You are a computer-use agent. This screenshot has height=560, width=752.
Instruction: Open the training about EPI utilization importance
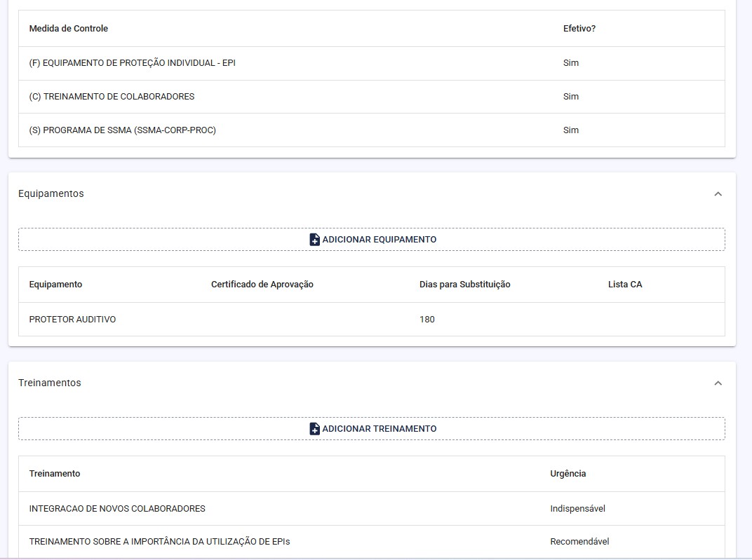pyautogui.click(x=159, y=542)
